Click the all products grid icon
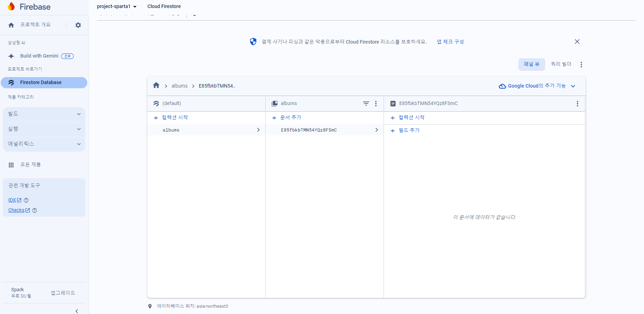The width and height of the screenshot is (644, 314). coord(11,165)
